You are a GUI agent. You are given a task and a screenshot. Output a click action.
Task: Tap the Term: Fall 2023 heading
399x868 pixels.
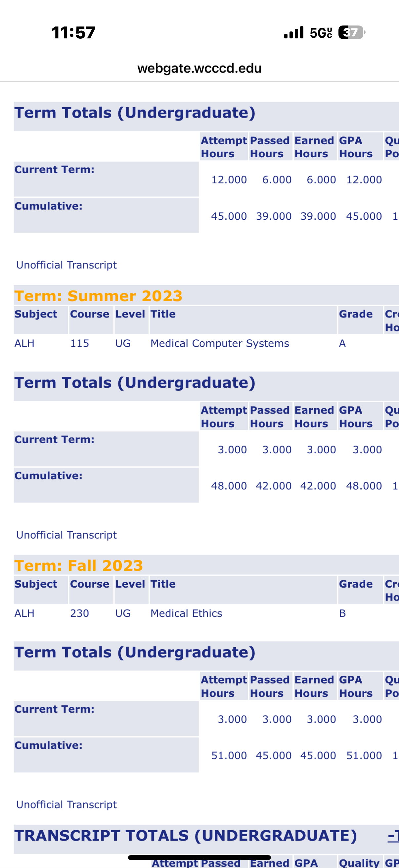click(x=79, y=565)
